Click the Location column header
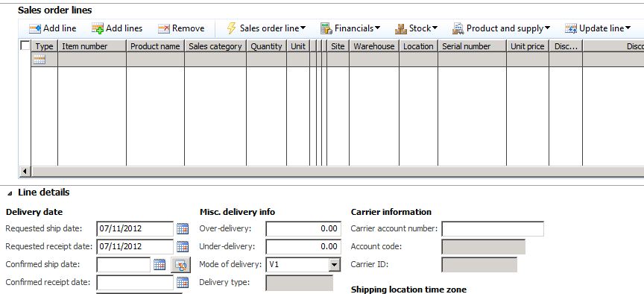The image size is (644, 294). click(x=418, y=46)
